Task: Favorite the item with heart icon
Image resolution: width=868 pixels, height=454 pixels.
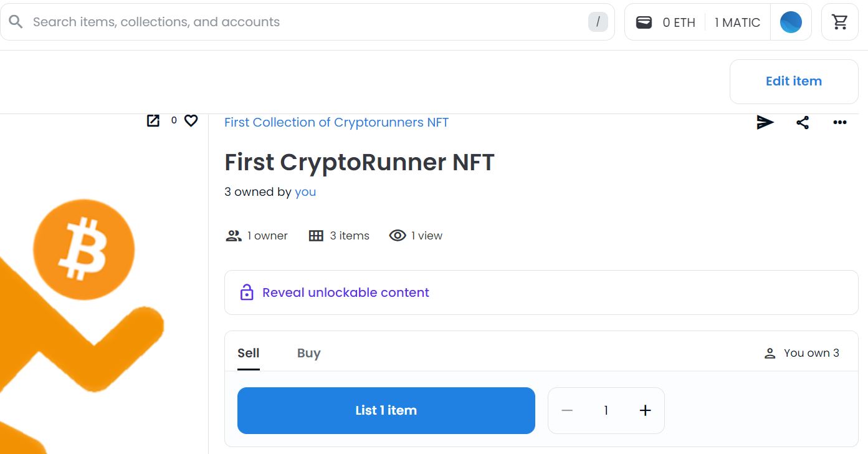Action: [x=191, y=120]
